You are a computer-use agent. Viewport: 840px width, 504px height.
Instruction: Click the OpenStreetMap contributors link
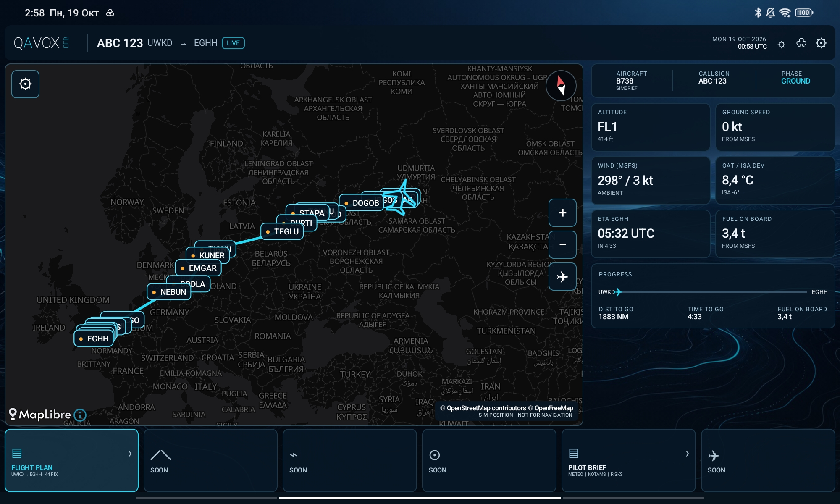pos(483,408)
